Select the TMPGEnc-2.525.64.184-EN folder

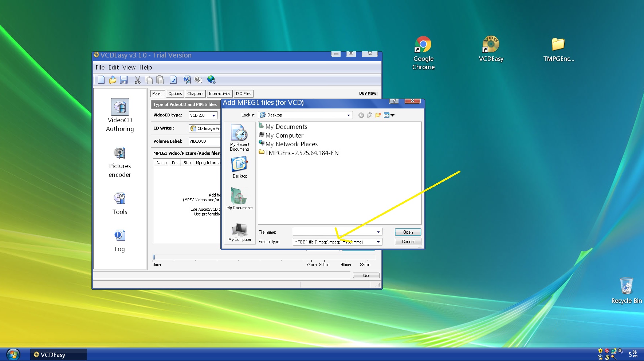299,153
